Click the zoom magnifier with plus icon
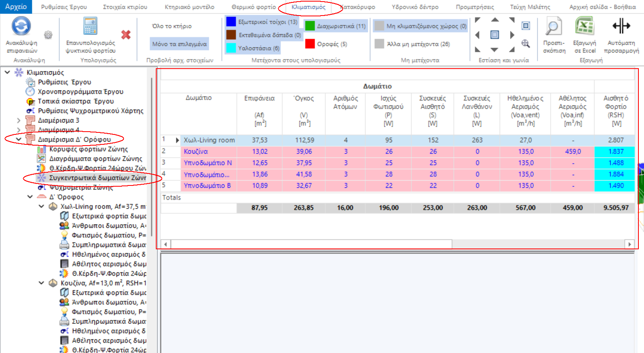The height and width of the screenshot is (353, 644). [x=526, y=43]
